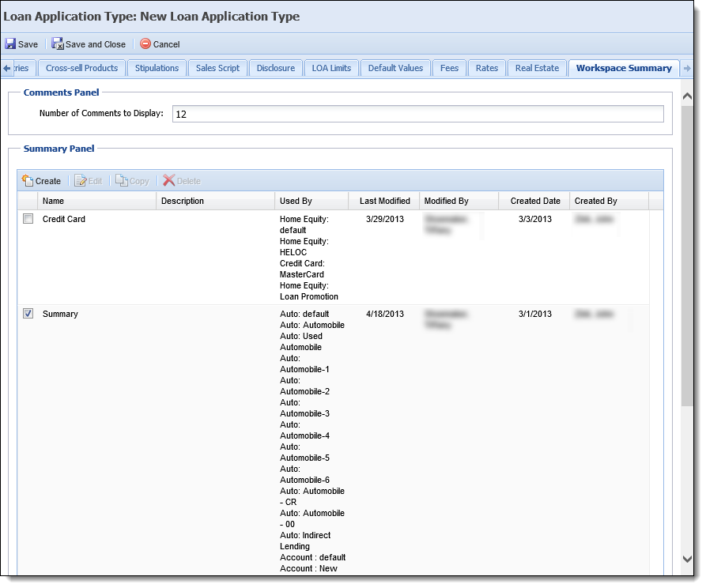Click the 3/29/2013 last modified date
Screen dimensions: 706x588
click(x=385, y=219)
